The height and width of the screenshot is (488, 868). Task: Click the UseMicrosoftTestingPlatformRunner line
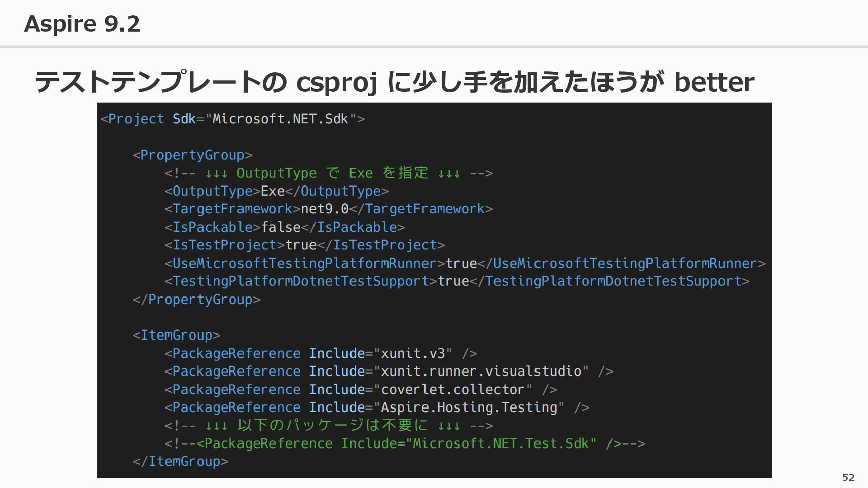coord(465,263)
